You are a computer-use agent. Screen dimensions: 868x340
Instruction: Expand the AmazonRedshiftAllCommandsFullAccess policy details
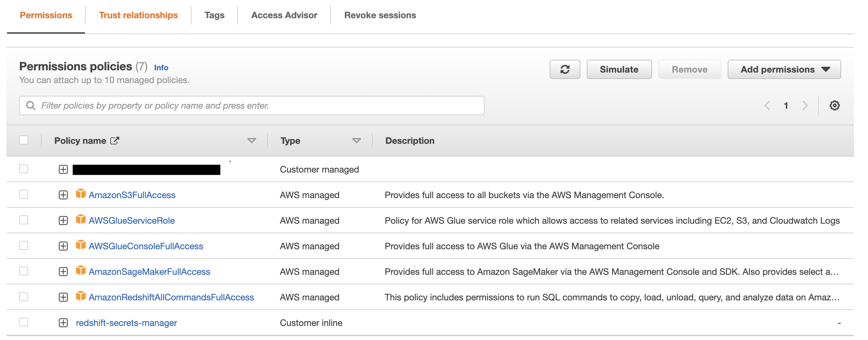pyautogui.click(x=63, y=297)
